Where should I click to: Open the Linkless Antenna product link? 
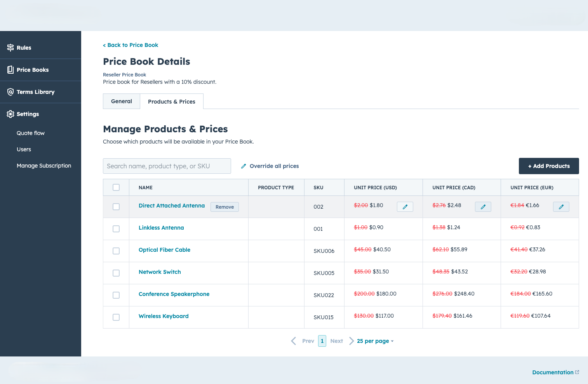(161, 228)
